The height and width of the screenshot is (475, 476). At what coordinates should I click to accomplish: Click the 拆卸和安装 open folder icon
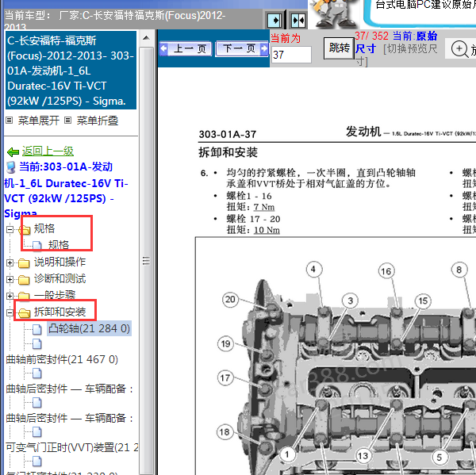pos(24,312)
